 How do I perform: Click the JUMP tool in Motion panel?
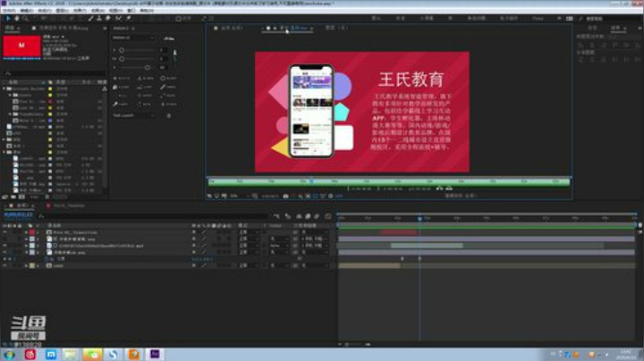click(x=145, y=87)
